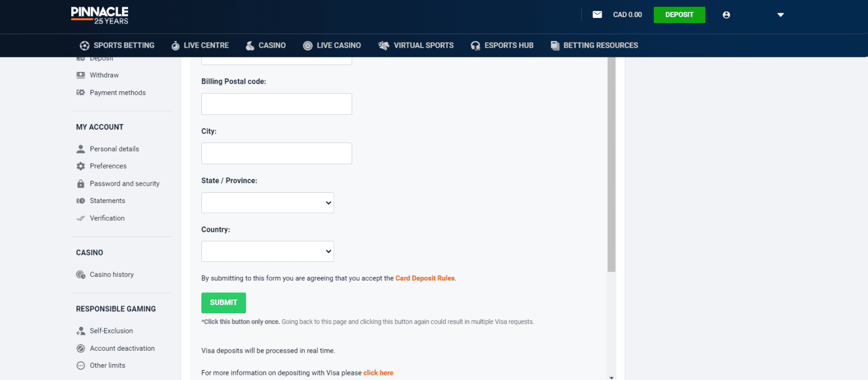Click the Casino history chips icon
The image size is (868, 380).
[80, 275]
